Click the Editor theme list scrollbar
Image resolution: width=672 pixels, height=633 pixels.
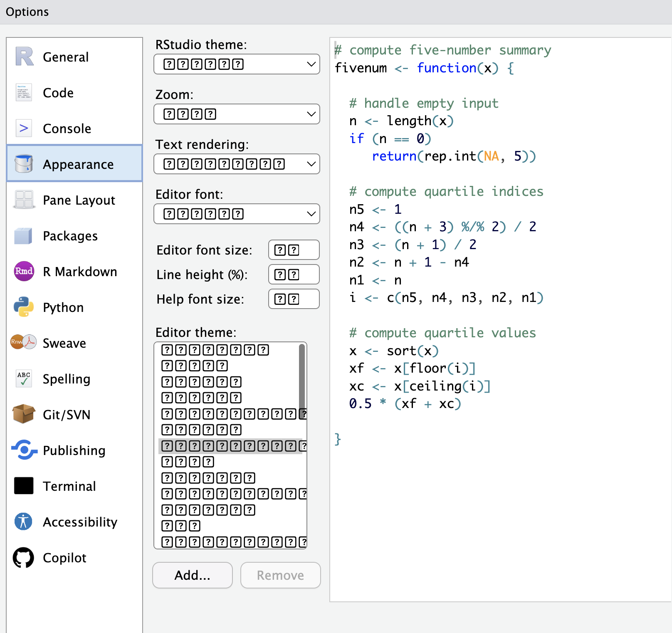click(302, 376)
